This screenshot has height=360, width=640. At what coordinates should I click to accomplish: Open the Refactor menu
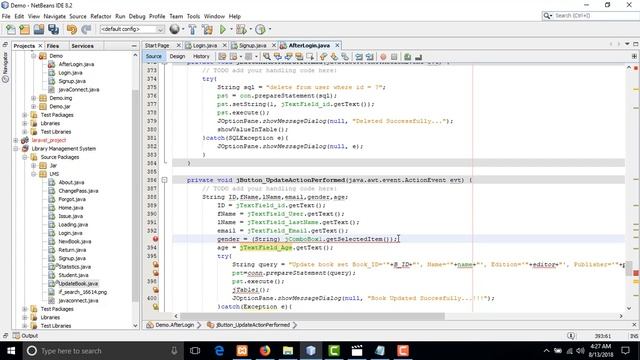[101, 16]
